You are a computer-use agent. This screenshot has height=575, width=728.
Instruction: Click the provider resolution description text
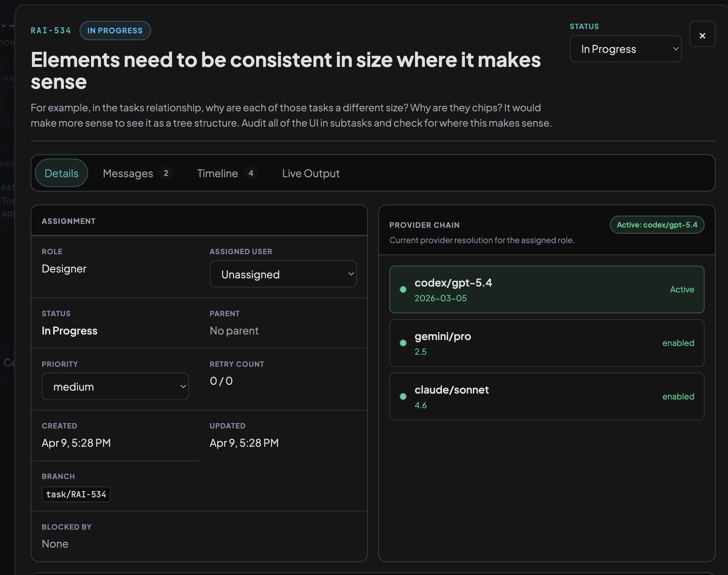pos(482,240)
